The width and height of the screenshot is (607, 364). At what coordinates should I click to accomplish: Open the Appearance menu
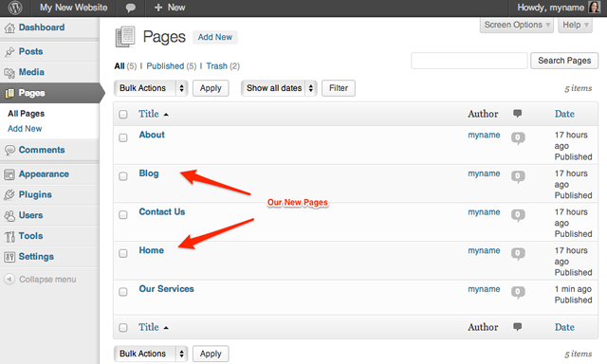coord(44,174)
